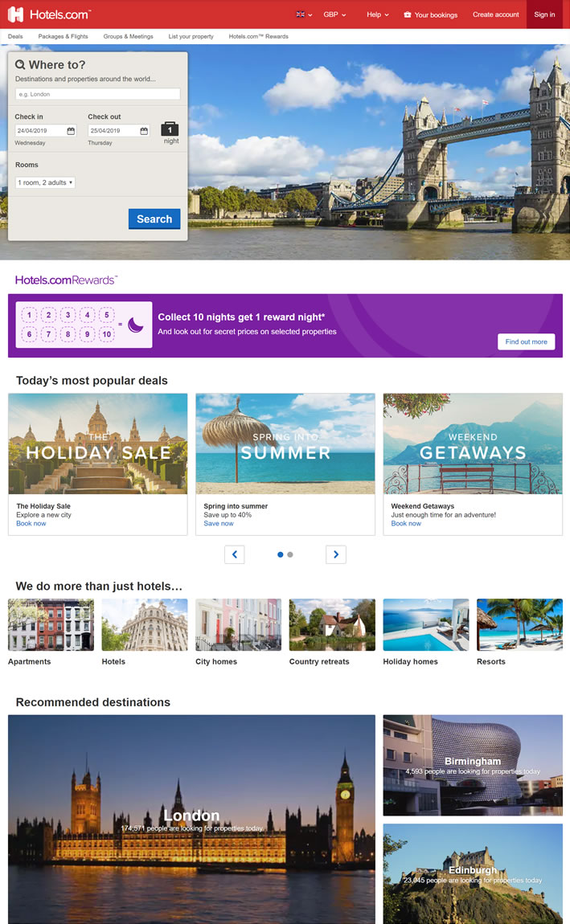Expand the Help menu

click(x=378, y=14)
